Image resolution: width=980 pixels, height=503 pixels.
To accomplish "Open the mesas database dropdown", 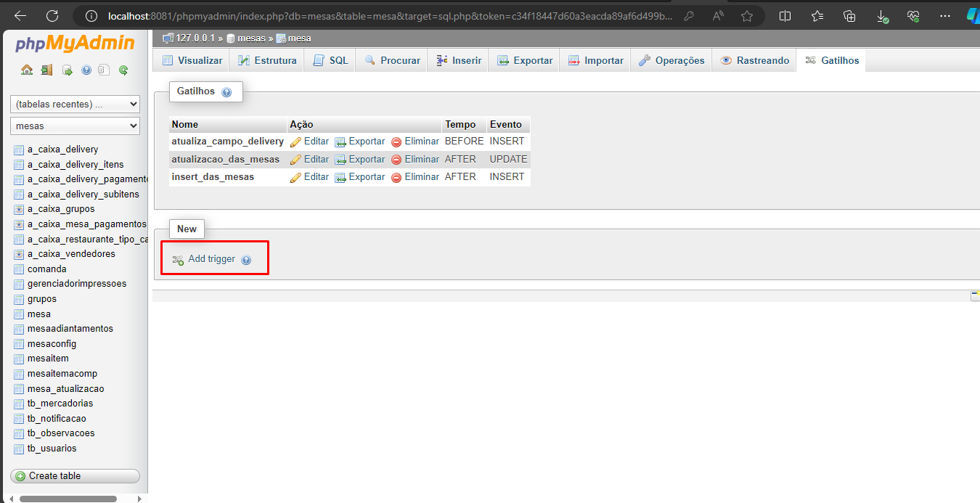I will click(75, 126).
